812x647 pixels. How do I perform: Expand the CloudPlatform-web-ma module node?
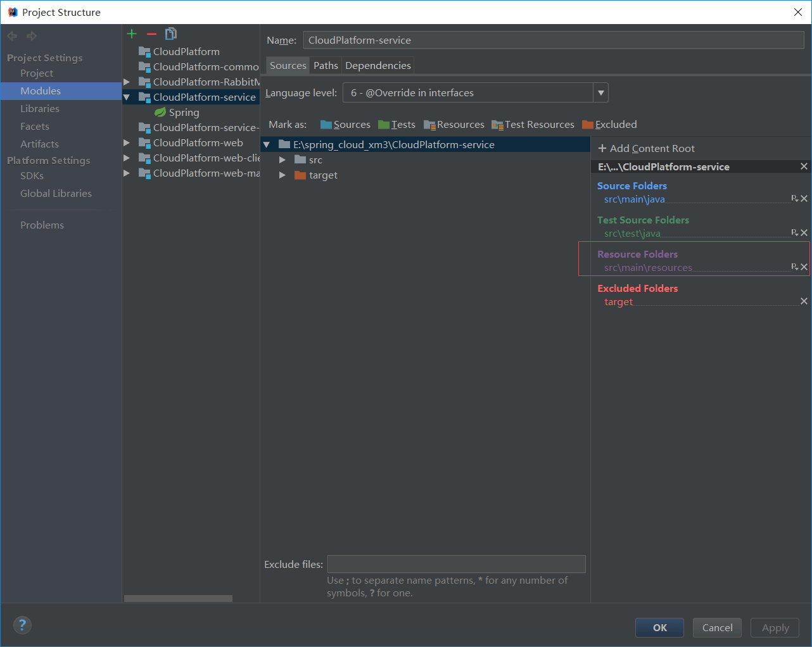[x=127, y=173]
